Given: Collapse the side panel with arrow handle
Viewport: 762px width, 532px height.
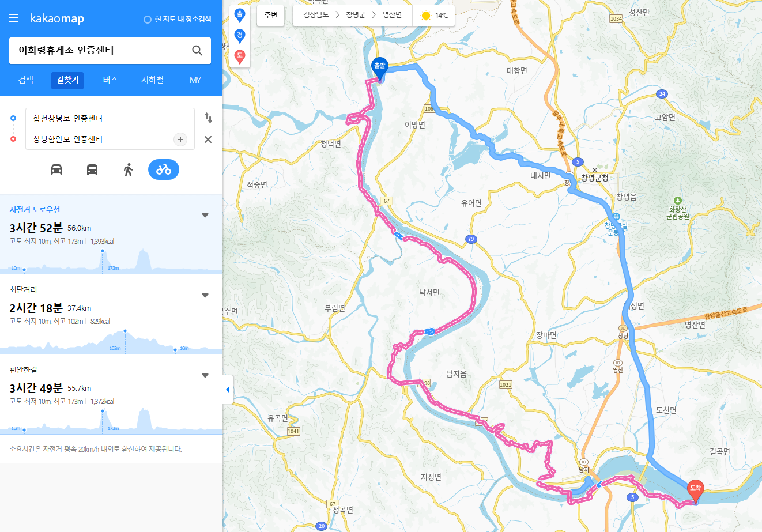Looking at the screenshot, I should click(228, 390).
